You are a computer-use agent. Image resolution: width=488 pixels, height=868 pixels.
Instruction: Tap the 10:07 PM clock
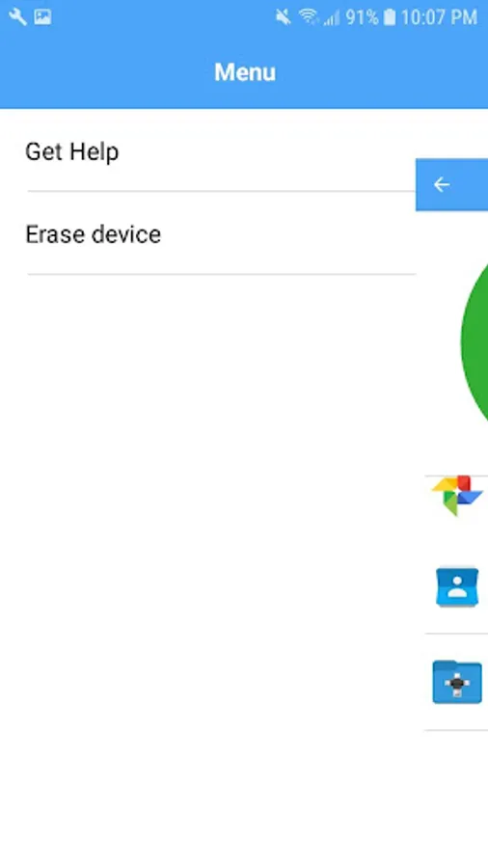[439, 17]
